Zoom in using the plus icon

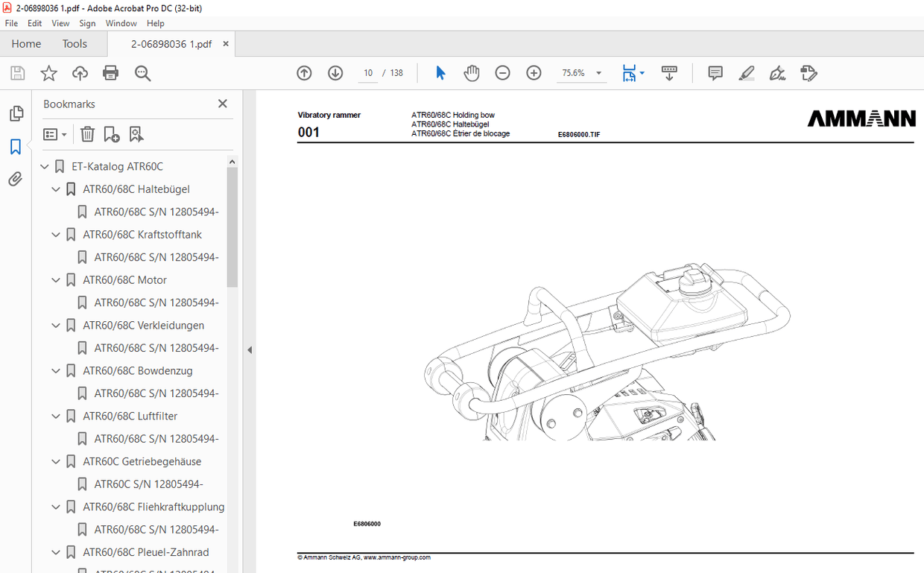[534, 73]
